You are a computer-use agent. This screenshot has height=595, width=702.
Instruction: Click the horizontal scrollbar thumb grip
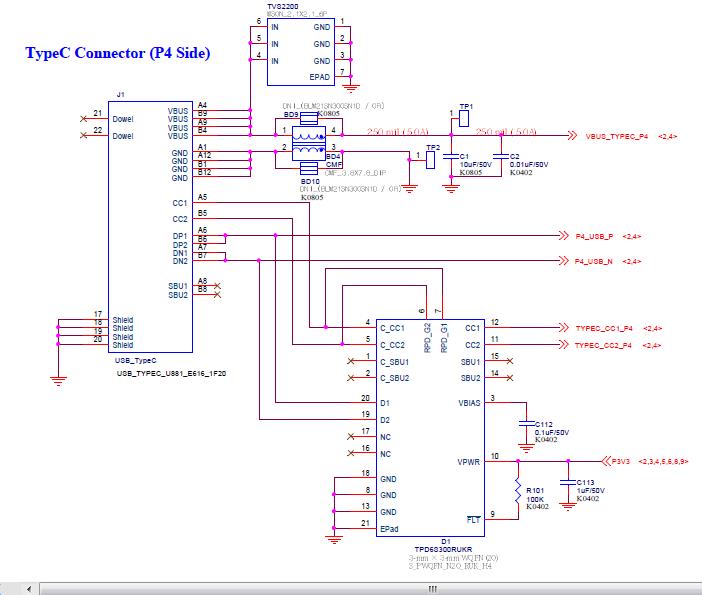[432, 589]
